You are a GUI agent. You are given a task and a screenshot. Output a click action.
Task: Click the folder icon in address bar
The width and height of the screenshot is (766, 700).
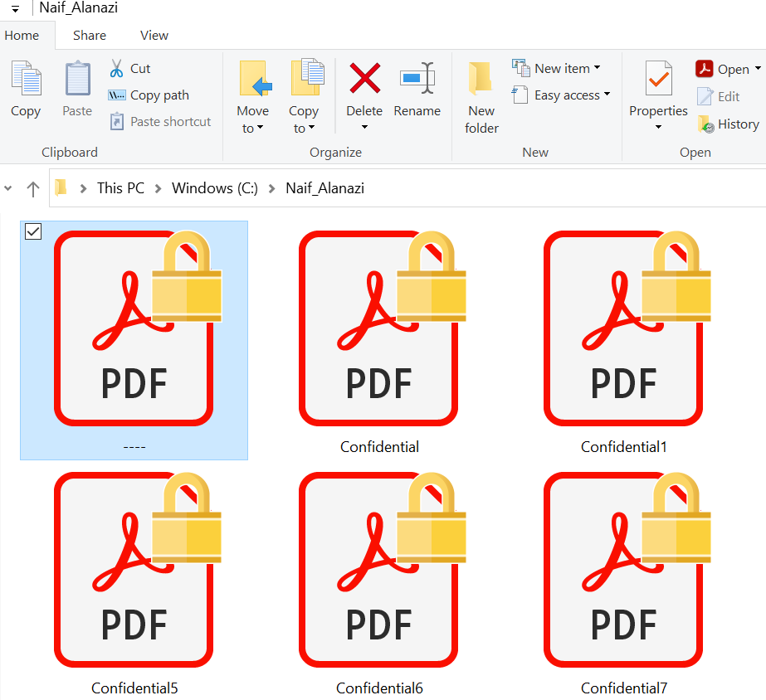pyautogui.click(x=61, y=187)
